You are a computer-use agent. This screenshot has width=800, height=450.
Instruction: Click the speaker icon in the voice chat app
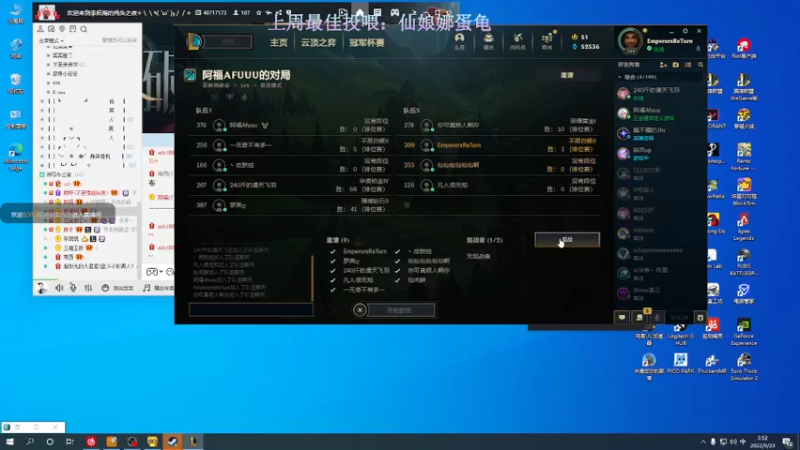coord(59,288)
